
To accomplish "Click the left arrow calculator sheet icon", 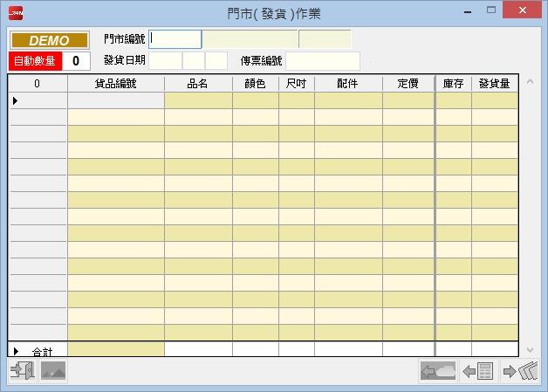I will click(x=477, y=371).
